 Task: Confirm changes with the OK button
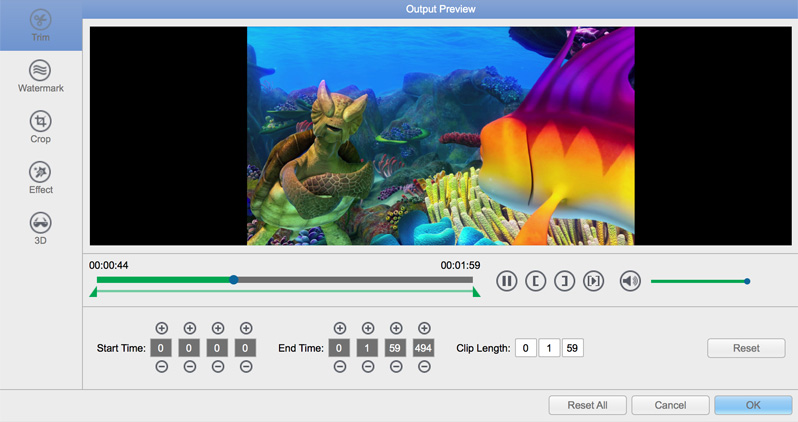(x=753, y=405)
